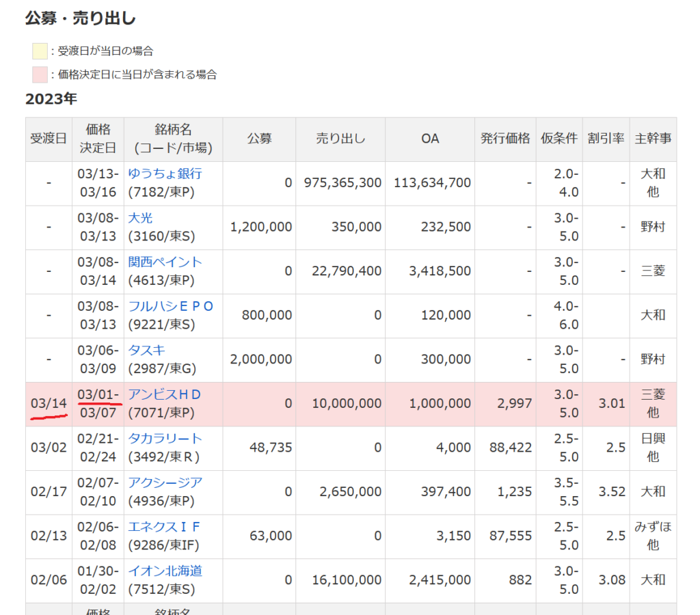The width and height of the screenshot is (700, 615).
Task: Select the 割引率 column header
Action: point(606,139)
